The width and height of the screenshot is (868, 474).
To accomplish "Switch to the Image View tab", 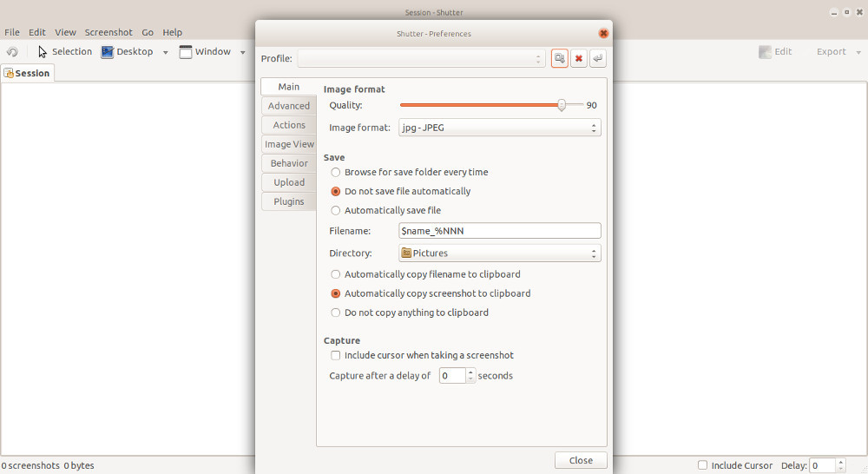I will (x=288, y=144).
